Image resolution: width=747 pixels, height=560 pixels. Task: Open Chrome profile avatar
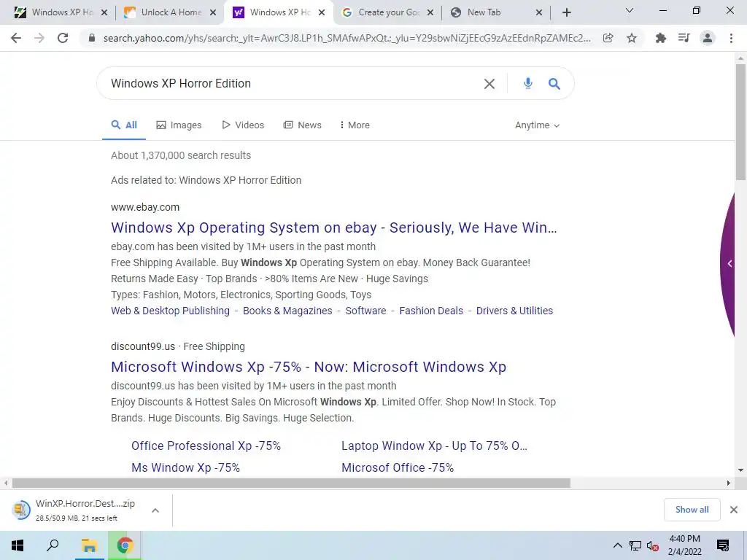tap(708, 38)
